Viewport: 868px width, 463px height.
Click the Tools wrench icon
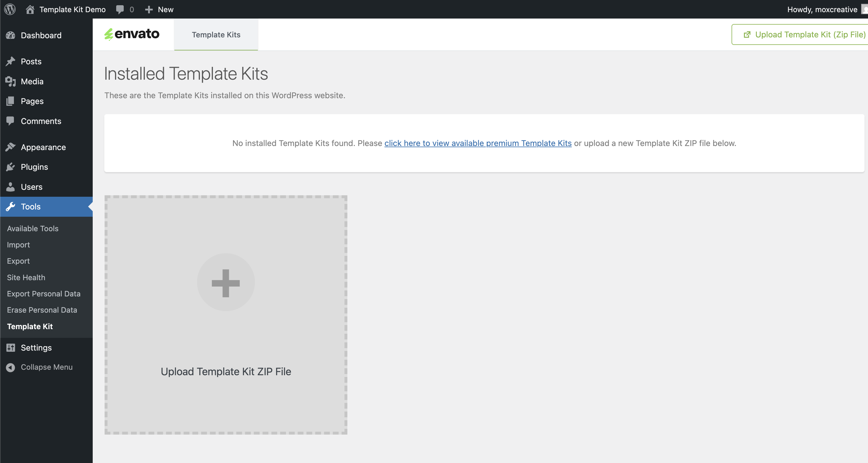10,207
